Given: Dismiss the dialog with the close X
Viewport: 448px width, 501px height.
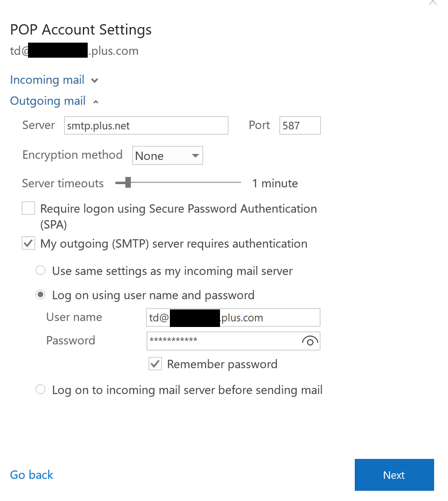Looking at the screenshot, I should tap(432, 3).
